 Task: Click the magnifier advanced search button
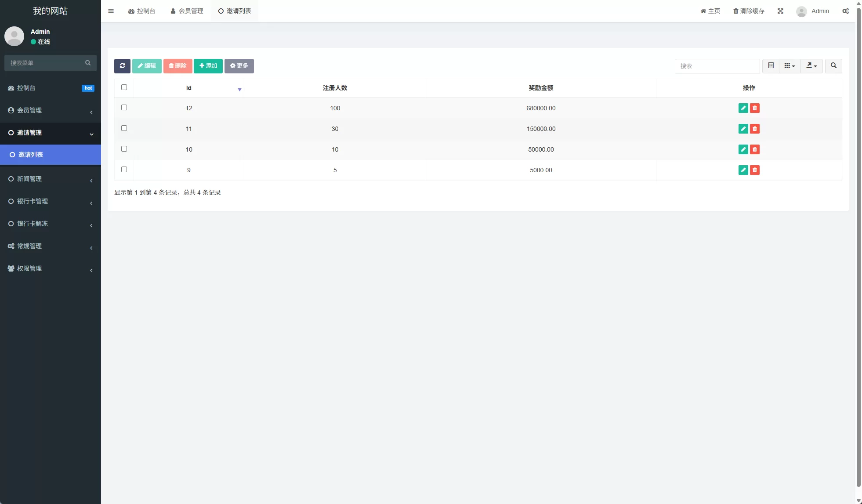point(833,66)
